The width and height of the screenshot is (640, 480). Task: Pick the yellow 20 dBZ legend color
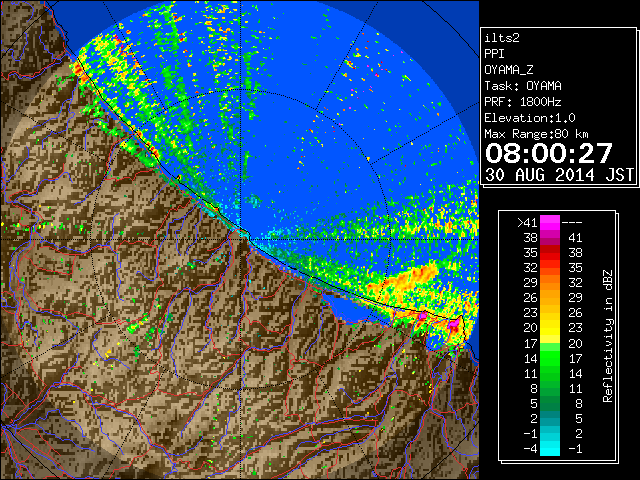(550, 328)
